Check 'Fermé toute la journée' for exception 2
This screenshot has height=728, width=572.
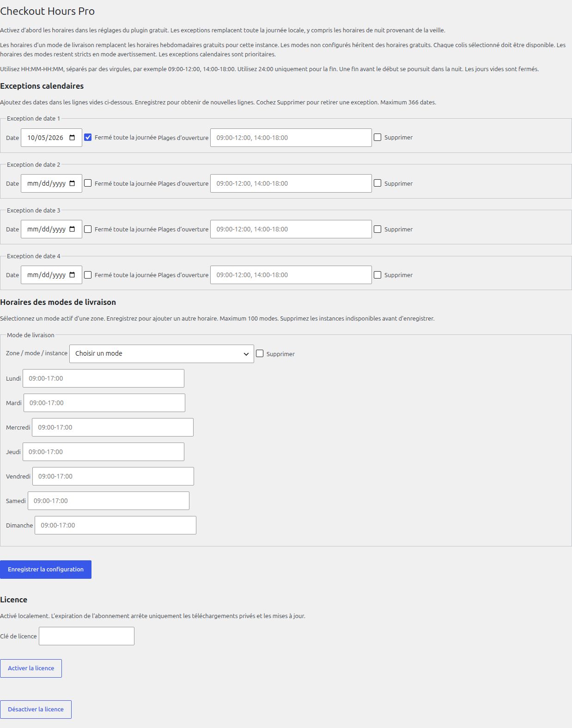pyautogui.click(x=88, y=183)
